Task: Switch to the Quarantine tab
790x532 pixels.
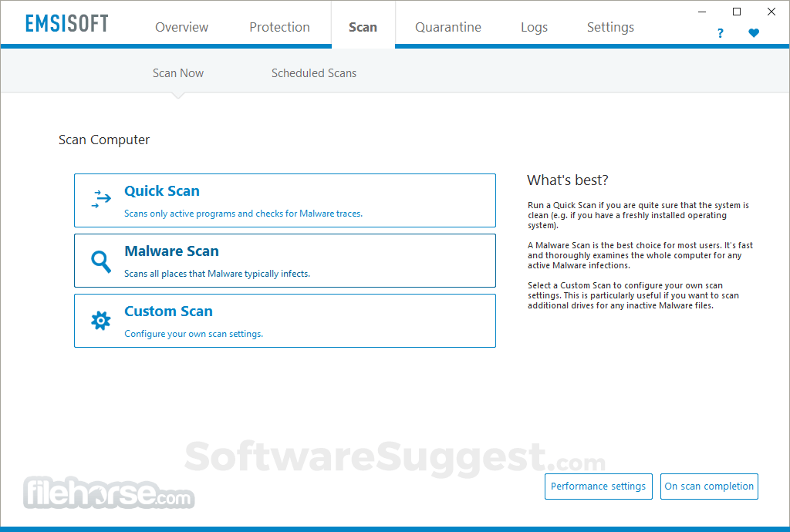Action: pos(447,26)
